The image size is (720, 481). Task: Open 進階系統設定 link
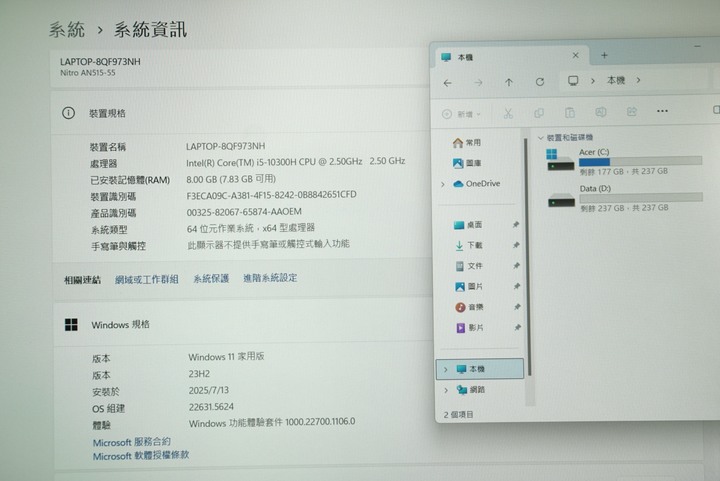coord(270,278)
